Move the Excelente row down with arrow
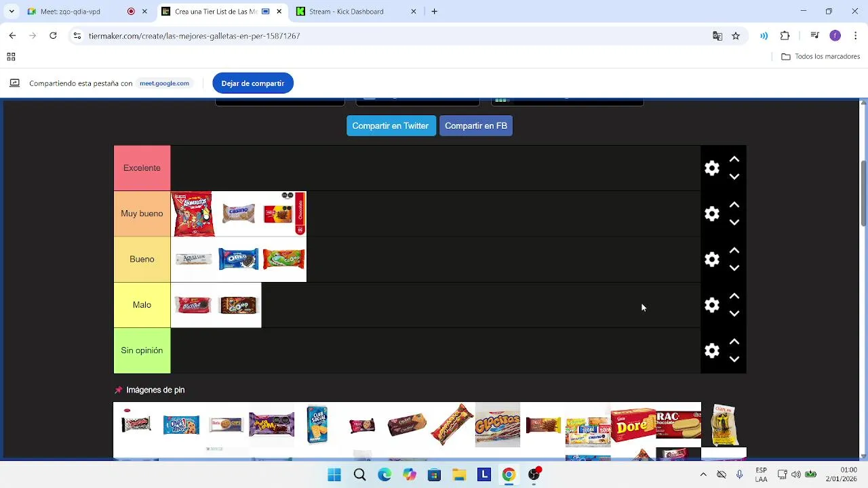 click(734, 177)
